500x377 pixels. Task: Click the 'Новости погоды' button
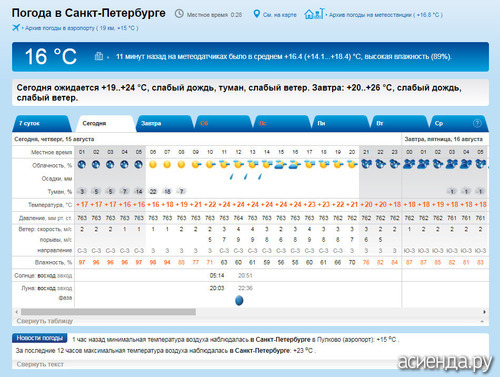coord(40,338)
